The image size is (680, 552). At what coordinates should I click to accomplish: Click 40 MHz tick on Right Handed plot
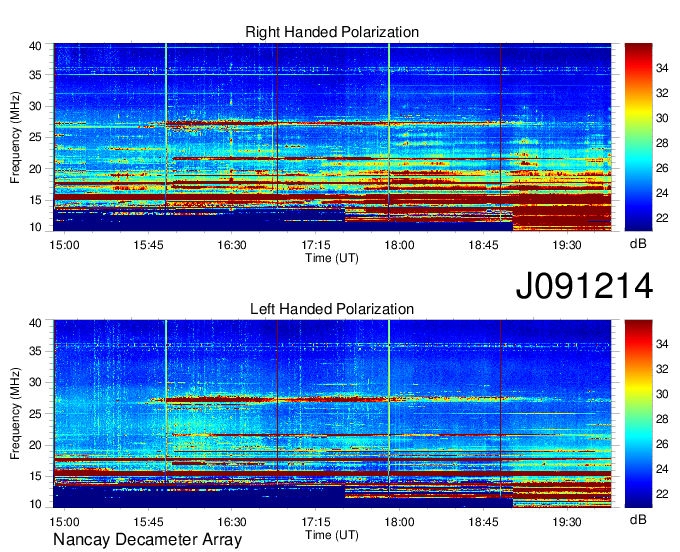click(36, 46)
